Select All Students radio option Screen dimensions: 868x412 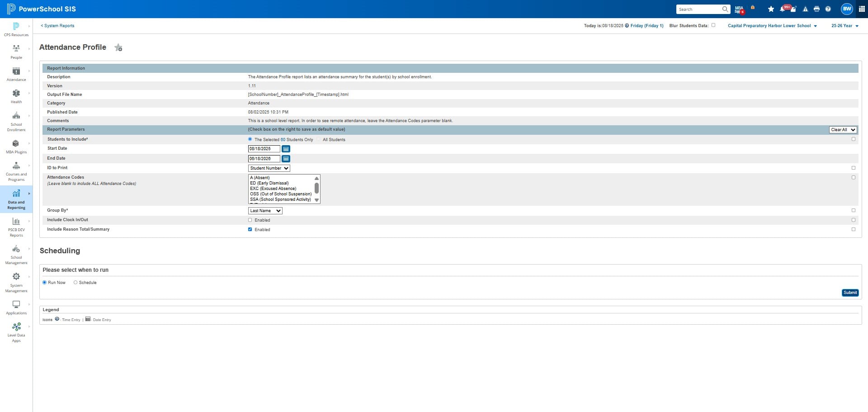(318, 139)
